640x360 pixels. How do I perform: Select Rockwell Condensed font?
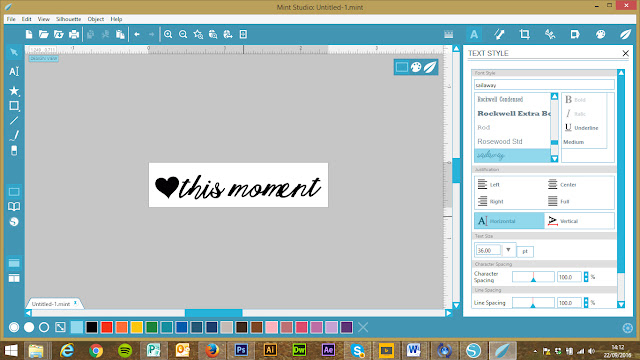click(x=512, y=99)
